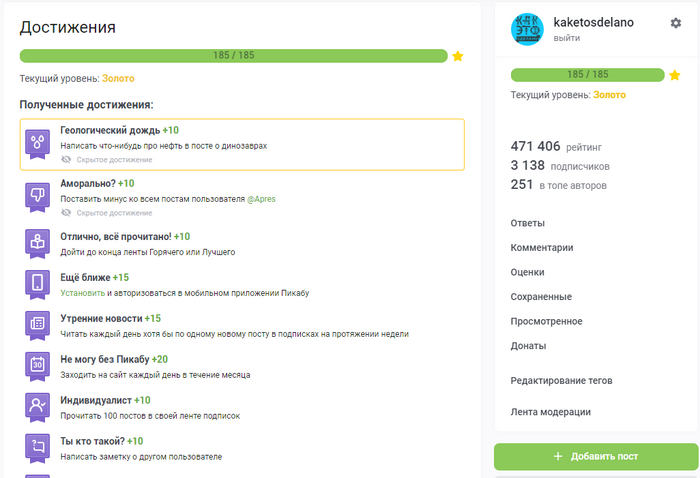Open the Сохраненные section in sidebar

tap(541, 296)
